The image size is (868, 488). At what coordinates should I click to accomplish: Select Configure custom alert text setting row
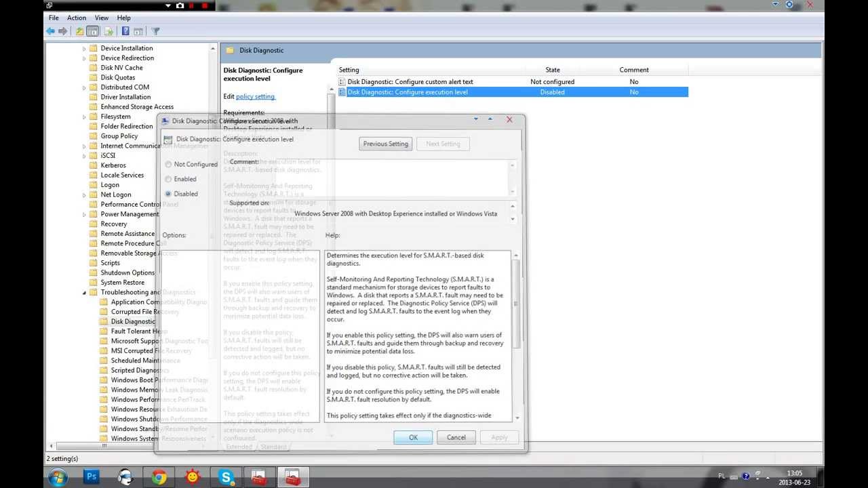pyautogui.click(x=513, y=81)
